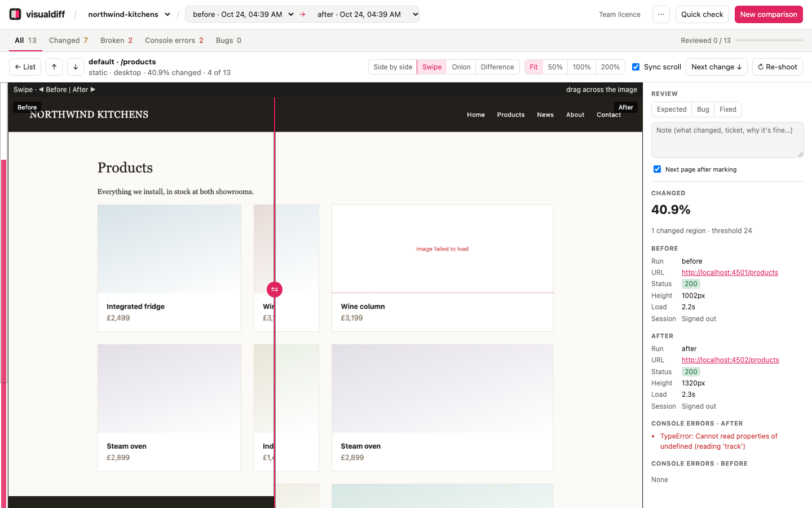Open the northwind-kitchens project dropdown
The height and width of the screenshot is (508, 812).
(x=129, y=14)
